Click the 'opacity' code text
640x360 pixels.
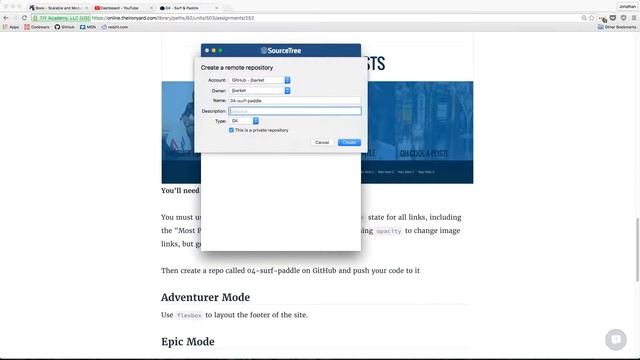pos(389,231)
